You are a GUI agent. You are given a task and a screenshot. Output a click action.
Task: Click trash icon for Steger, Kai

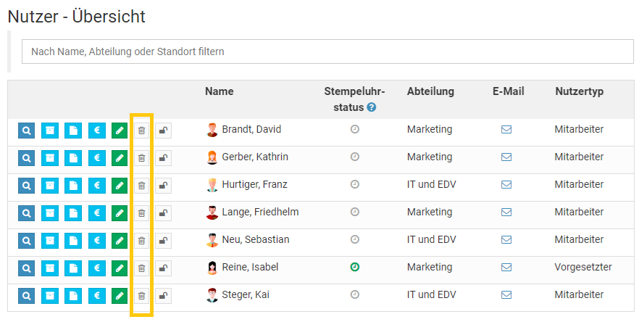click(x=142, y=296)
